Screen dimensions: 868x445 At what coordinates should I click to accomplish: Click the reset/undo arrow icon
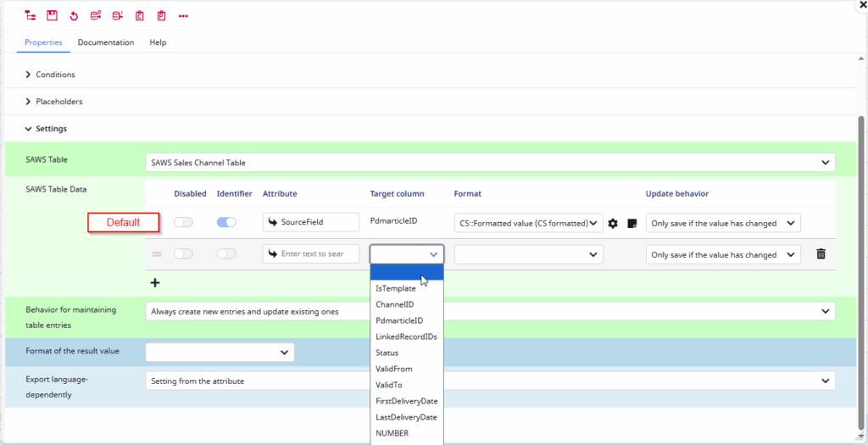[x=74, y=16]
